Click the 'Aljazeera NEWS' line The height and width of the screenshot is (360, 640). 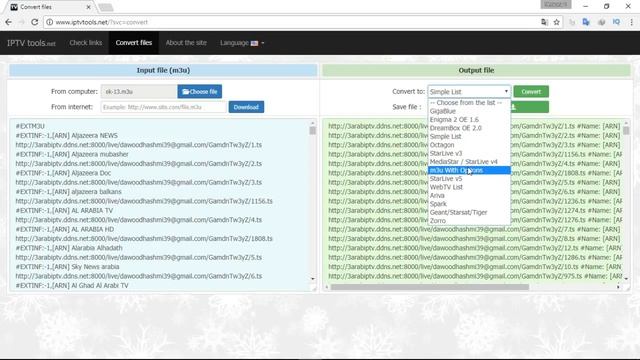pos(67,136)
